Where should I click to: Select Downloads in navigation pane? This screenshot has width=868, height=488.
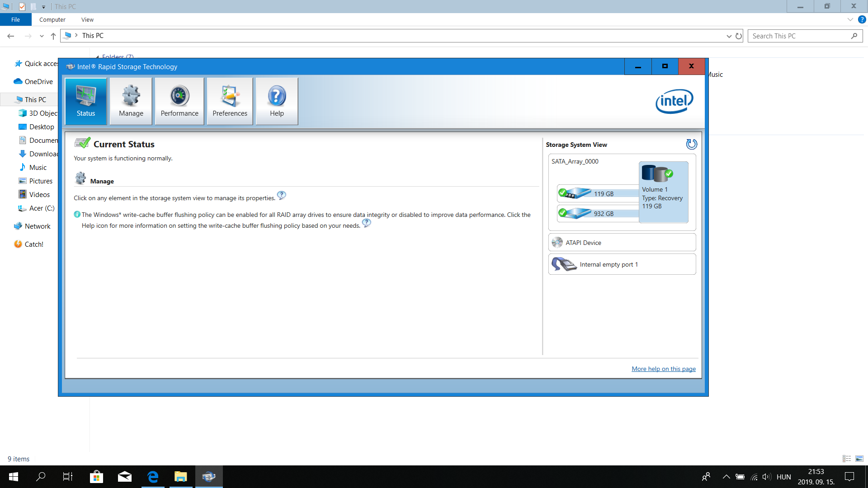click(38, 154)
